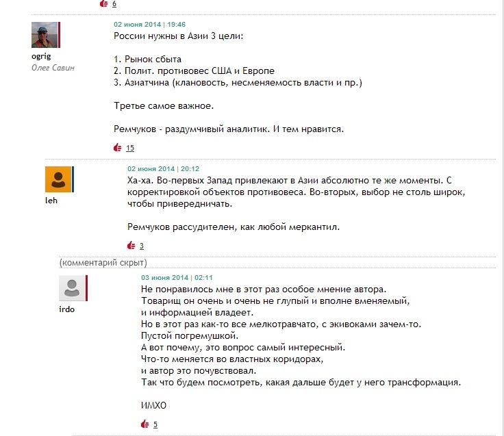Expand the hidden comment "комментарий скрыт"

point(103,263)
